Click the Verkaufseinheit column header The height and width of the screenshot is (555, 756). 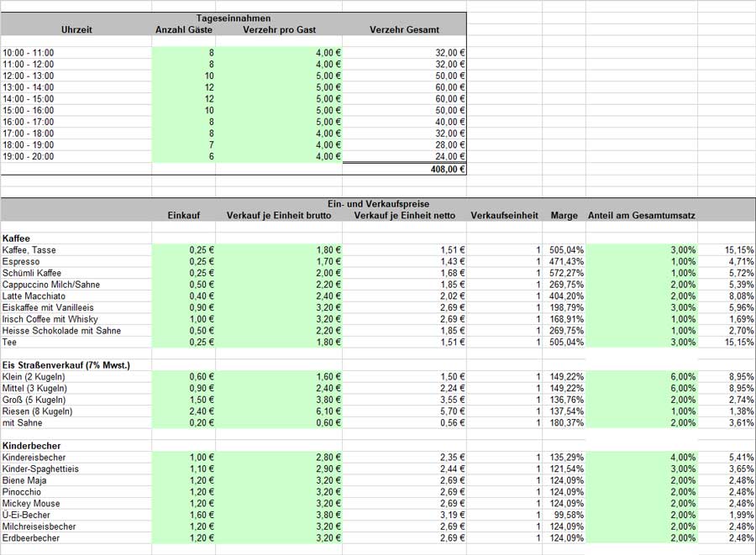click(x=504, y=215)
